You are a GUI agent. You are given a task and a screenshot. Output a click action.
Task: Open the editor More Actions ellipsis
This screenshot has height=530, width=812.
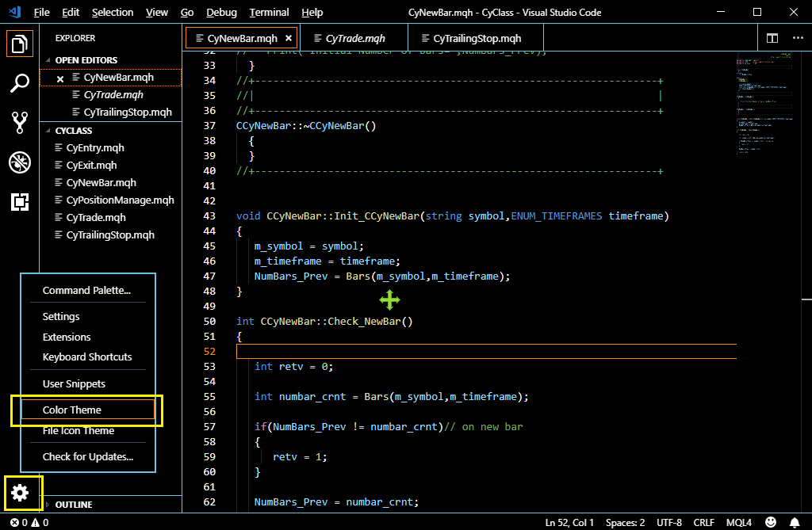tap(798, 38)
